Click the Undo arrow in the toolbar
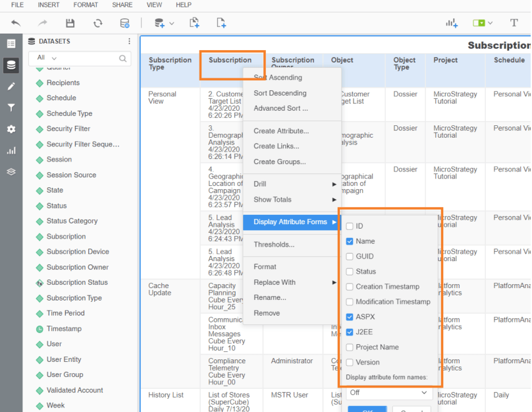 [16, 23]
